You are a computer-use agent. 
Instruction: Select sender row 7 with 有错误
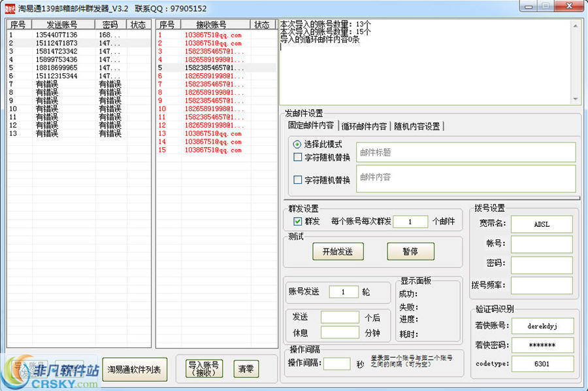pos(79,84)
